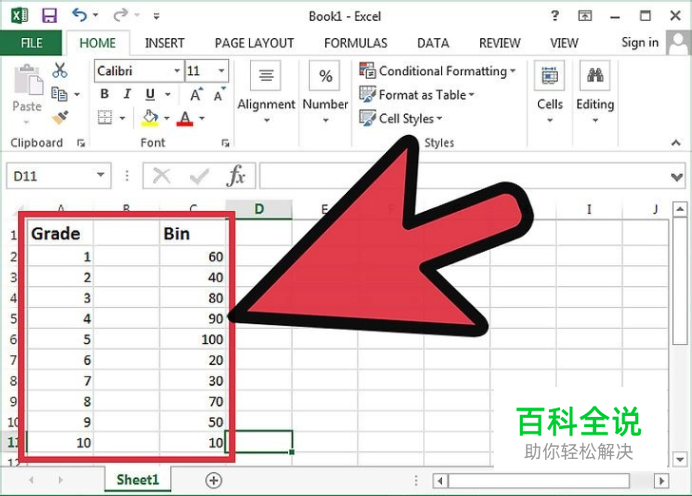Screen dimensions: 692x496
Task: Open Fill Color dropdown arrow
Action: (167, 118)
